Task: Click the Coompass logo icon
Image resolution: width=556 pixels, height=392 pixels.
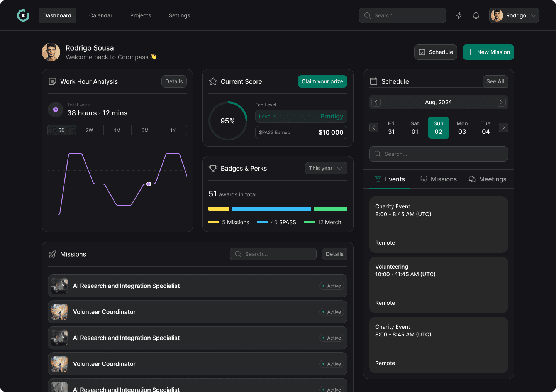Action: 23,15
